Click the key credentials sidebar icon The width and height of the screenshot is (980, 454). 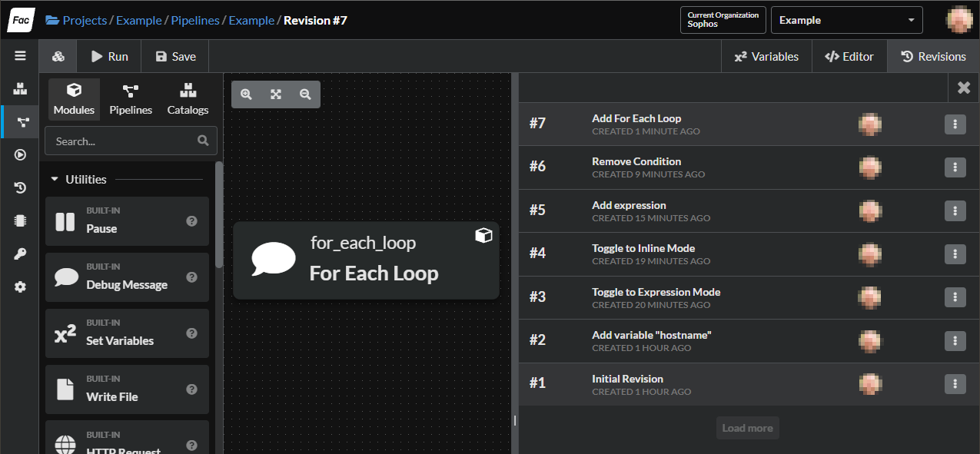(21, 254)
